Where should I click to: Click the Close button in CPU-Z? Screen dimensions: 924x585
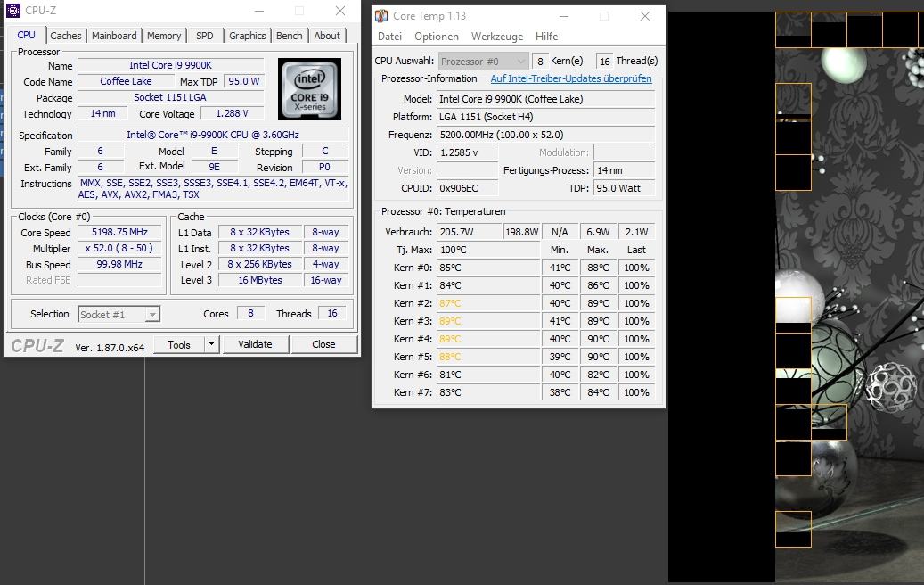(x=323, y=344)
